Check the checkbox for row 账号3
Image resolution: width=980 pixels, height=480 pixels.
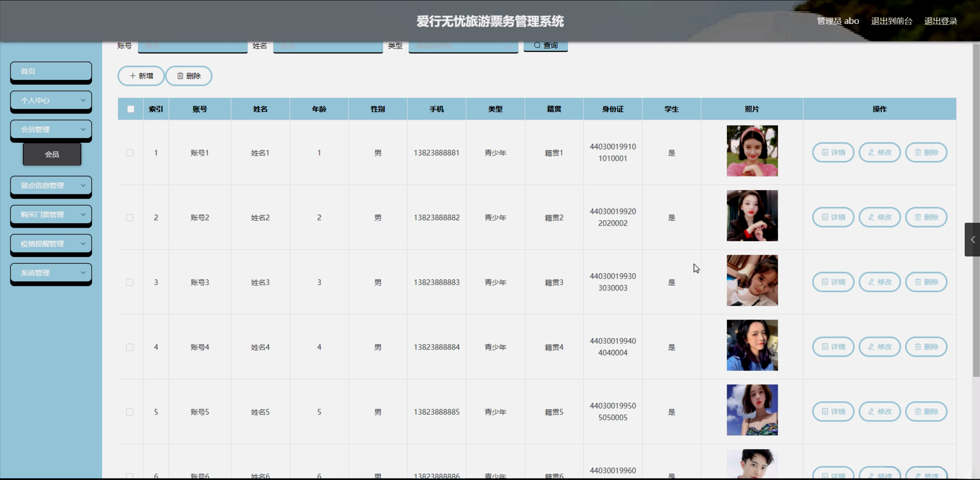130,282
